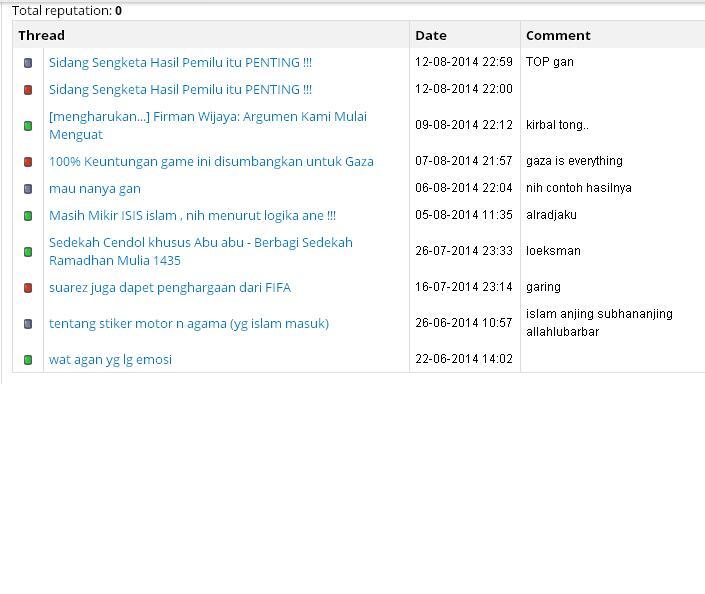
Task: Click green icon next to 'wat agan yg lg emosi'
Action: (x=28, y=359)
